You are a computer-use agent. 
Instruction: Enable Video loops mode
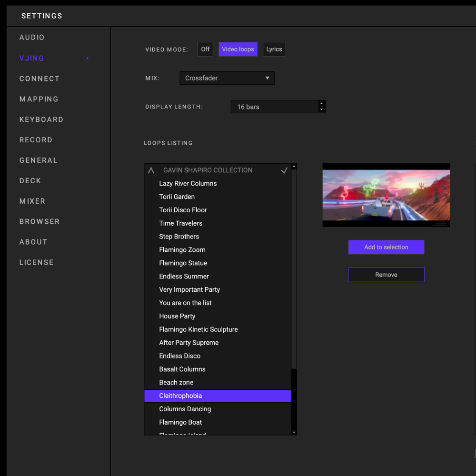coord(238,49)
